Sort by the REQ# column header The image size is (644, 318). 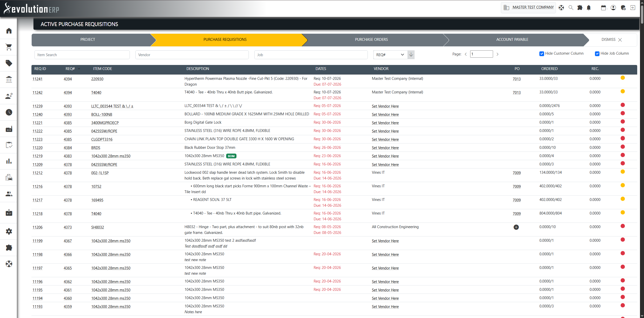[x=70, y=69]
